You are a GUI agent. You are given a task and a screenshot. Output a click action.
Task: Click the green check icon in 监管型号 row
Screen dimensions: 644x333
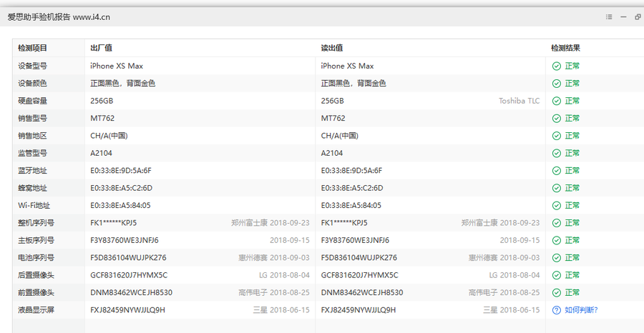(x=557, y=154)
